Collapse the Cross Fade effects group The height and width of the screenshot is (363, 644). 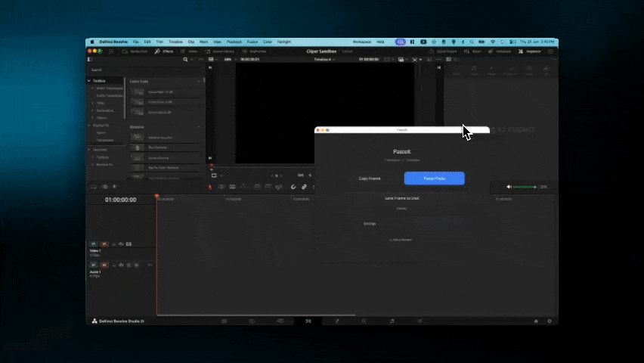click(200, 82)
